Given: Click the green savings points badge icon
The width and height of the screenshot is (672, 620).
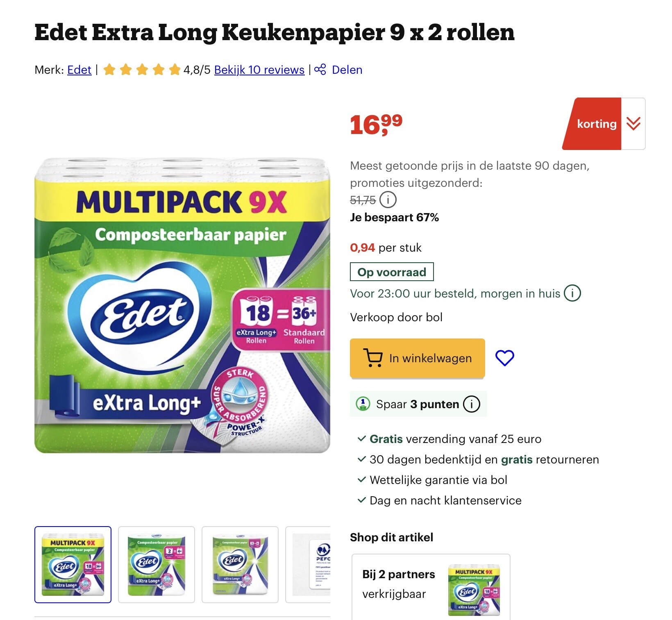Looking at the screenshot, I should (x=363, y=404).
